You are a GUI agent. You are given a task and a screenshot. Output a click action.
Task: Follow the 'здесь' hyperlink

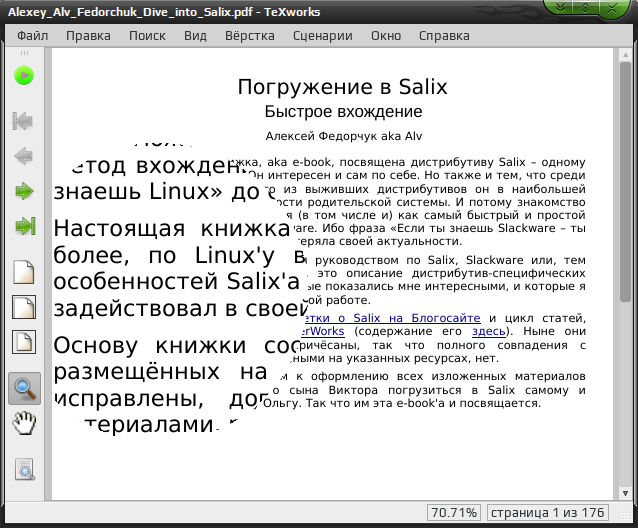click(x=488, y=331)
